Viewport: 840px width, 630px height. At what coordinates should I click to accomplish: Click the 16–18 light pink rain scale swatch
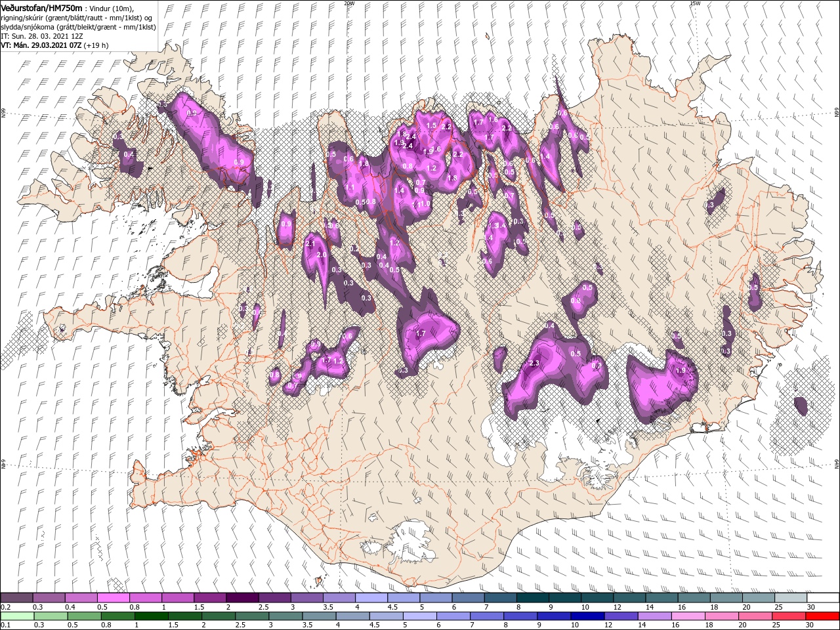tap(688, 616)
